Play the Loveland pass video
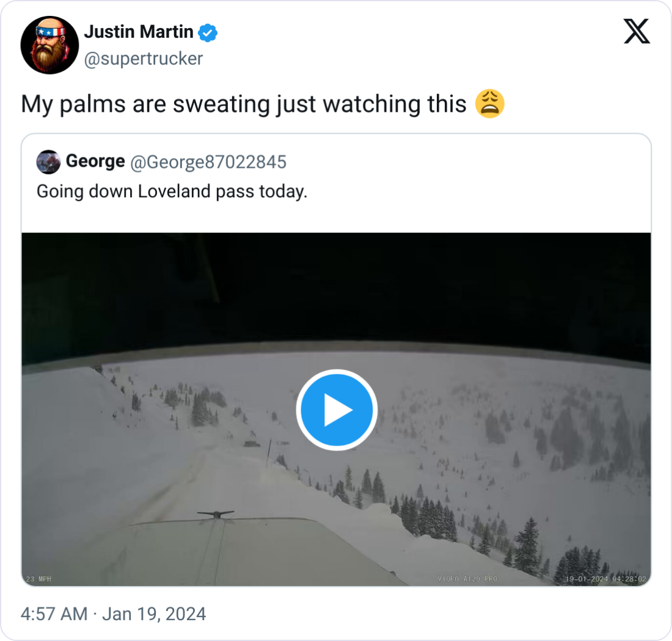The width and height of the screenshot is (672, 641). click(x=336, y=410)
